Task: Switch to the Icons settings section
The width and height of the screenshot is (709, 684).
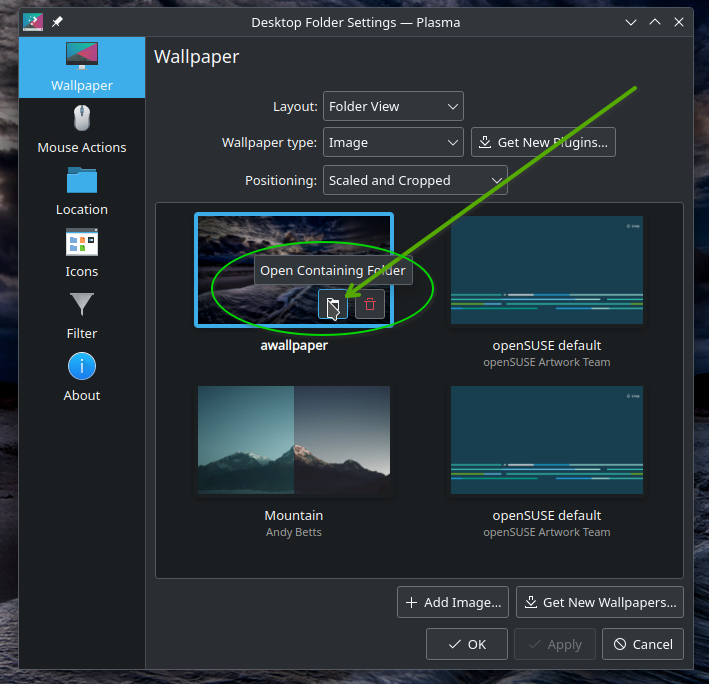Action: [82, 254]
